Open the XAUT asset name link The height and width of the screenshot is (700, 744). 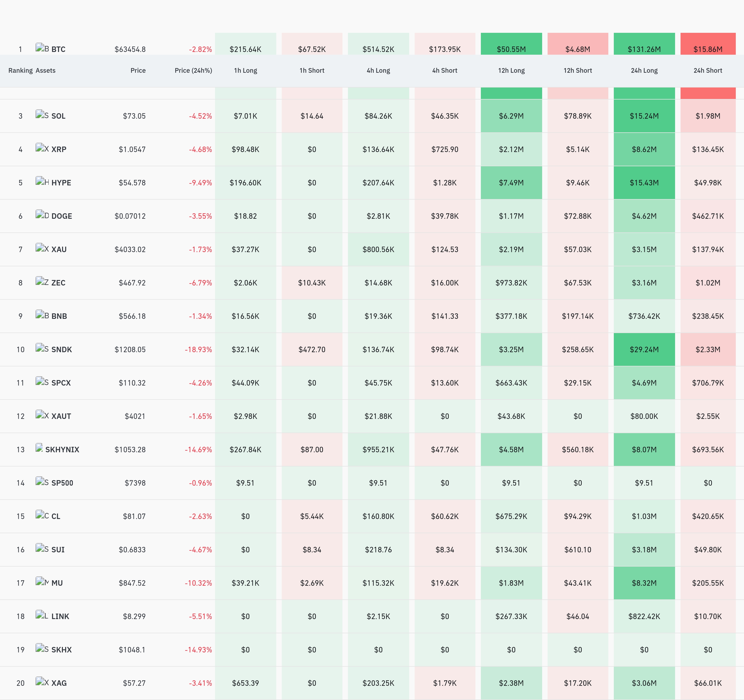click(61, 416)
